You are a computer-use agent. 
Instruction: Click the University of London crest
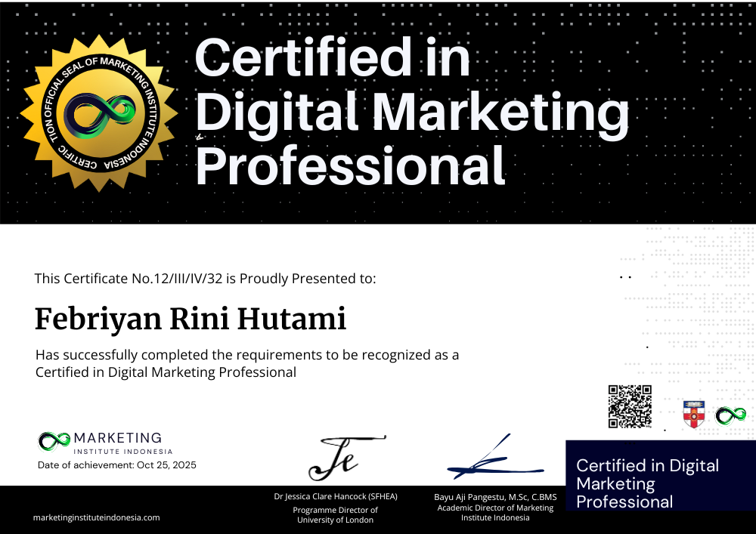(693, 415)
